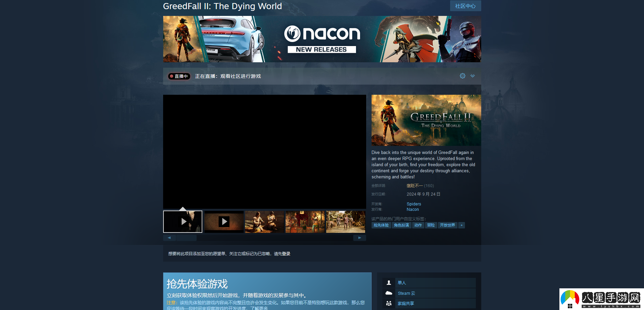Select the 抢先体验 tag
The image size is (644, 310).
381,225
